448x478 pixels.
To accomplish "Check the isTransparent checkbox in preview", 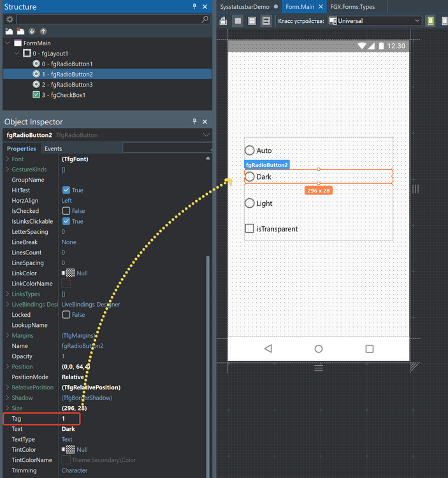I will [x=250, y=228].
